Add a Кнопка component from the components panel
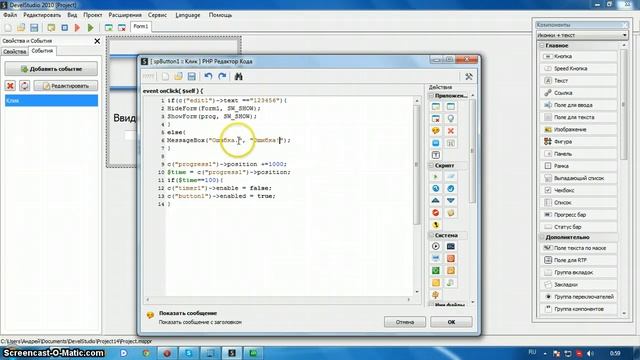This screenshot has width=640, height=360. pyautogui.click(x=580, y=56)
